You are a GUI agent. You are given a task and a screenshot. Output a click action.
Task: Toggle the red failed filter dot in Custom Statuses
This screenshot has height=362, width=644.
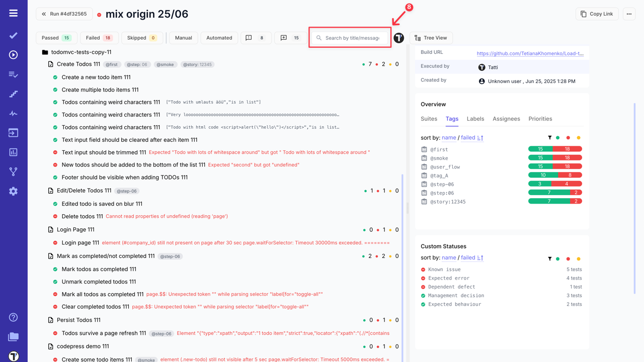coord(568,258)
